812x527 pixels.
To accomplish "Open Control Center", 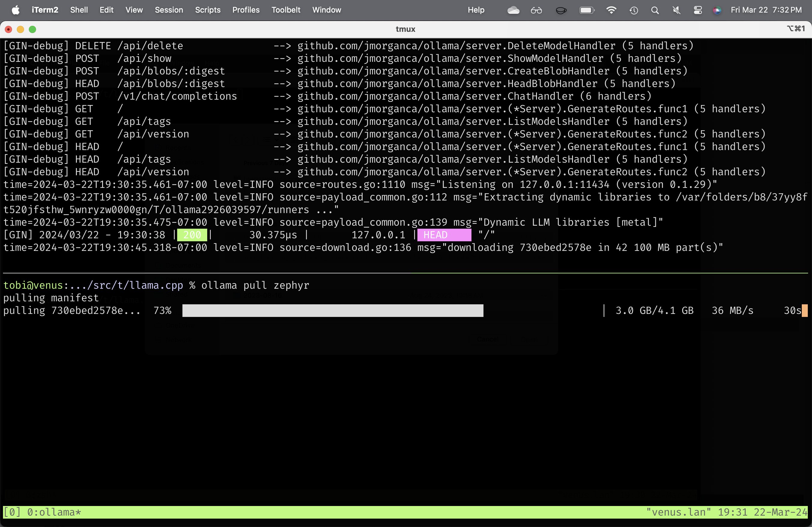I will (x=698, y=10).
